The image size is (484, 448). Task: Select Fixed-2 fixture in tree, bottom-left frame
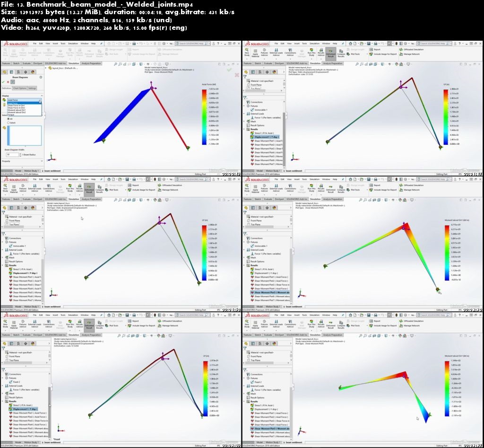[14, 382]
